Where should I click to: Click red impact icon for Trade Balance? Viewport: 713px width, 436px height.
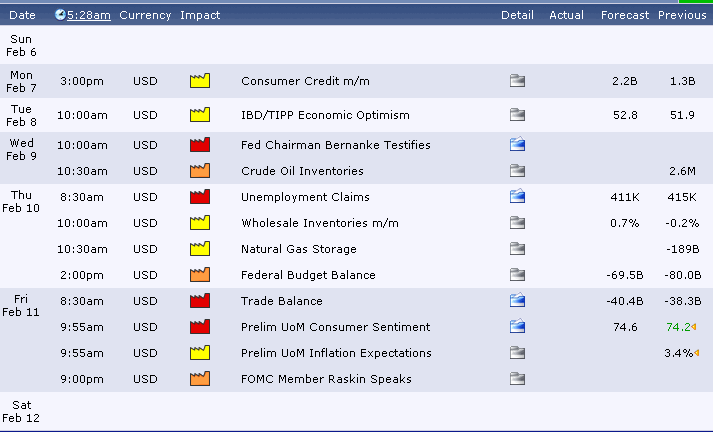pos(200,301)
